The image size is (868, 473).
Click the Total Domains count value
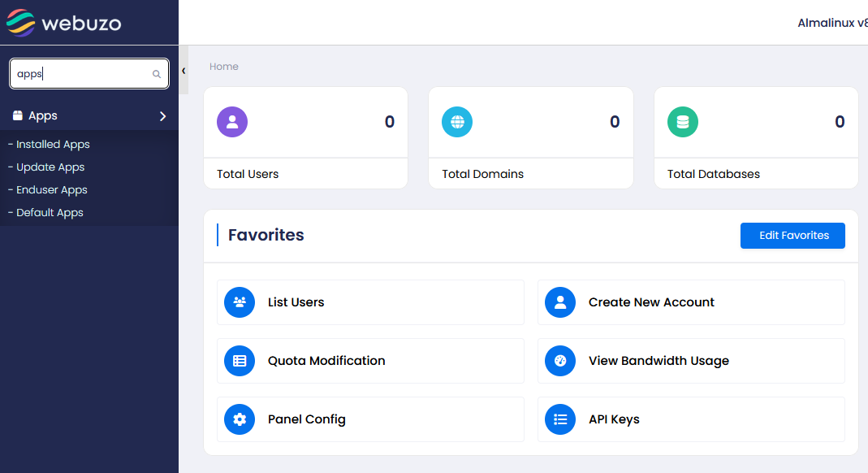tap(615, 122)
